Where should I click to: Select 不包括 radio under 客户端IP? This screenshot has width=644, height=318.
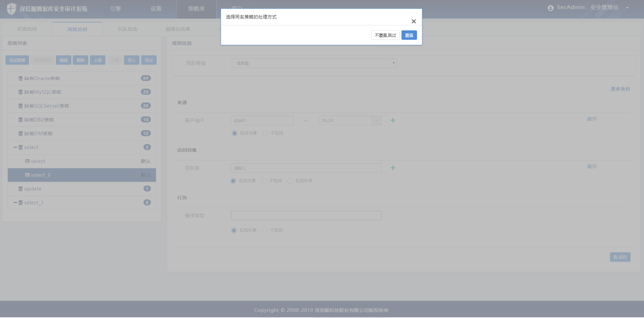click(x=265, y=133)
